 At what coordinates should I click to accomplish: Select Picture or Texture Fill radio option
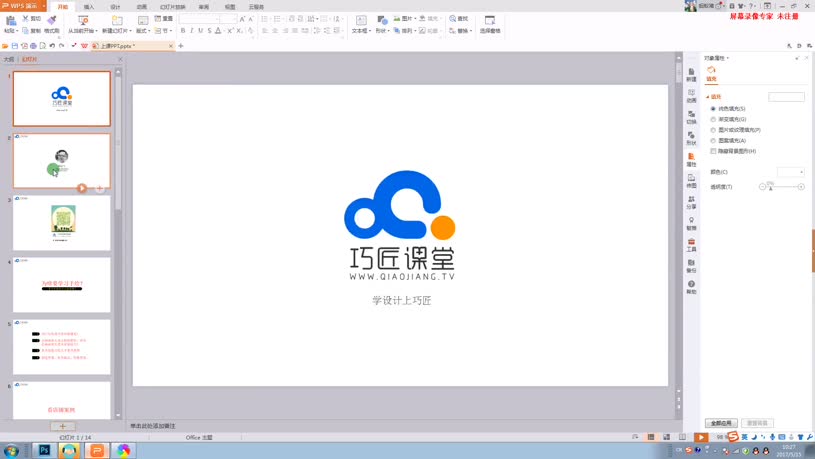click(713, 130)
